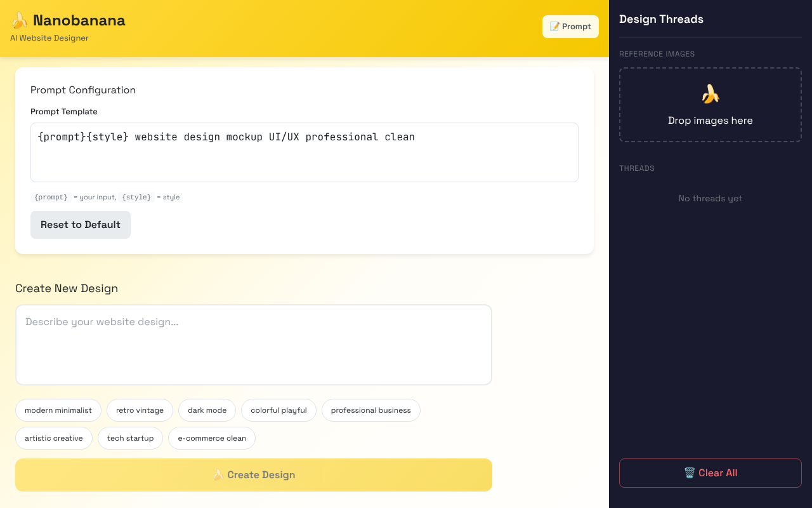Screen dimensions: 812x508
Task: Select the modern minimalist style chip
Action: [58, 410]
